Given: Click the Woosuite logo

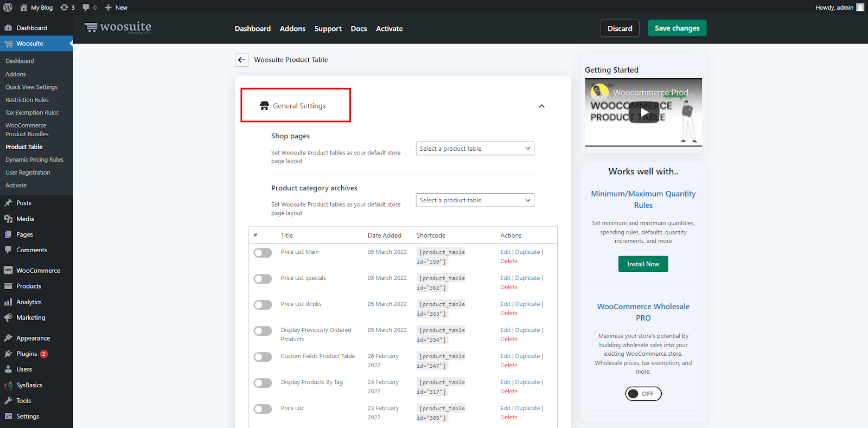Looking at the screenshot, I should [118, 28].
